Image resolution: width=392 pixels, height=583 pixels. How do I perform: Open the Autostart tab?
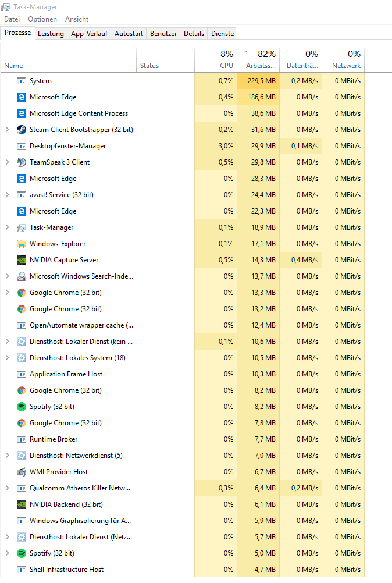[129, 34]
